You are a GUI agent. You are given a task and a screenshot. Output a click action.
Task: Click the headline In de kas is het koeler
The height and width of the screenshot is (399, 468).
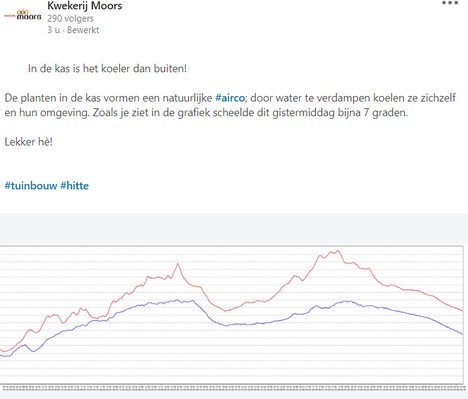tap(107, 68)
